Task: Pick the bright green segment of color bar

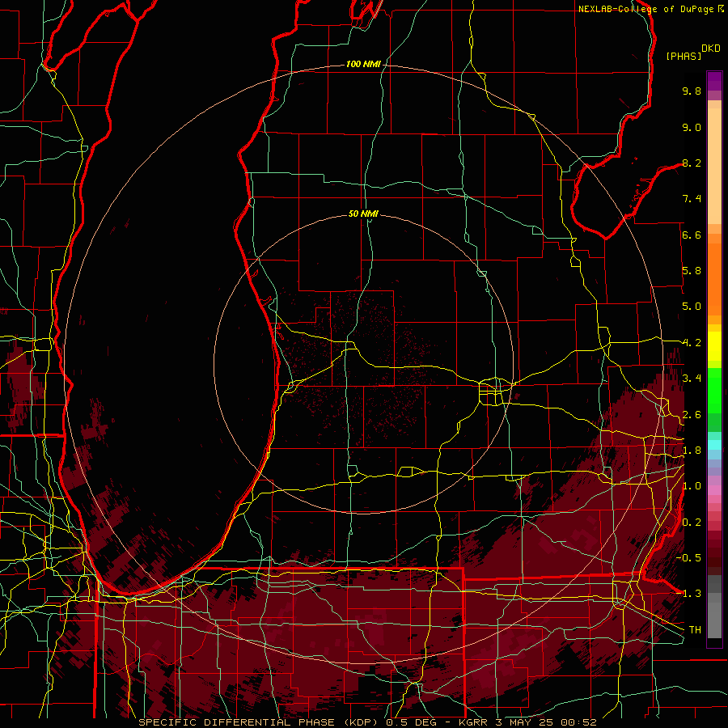Action: tap(714, 390)
